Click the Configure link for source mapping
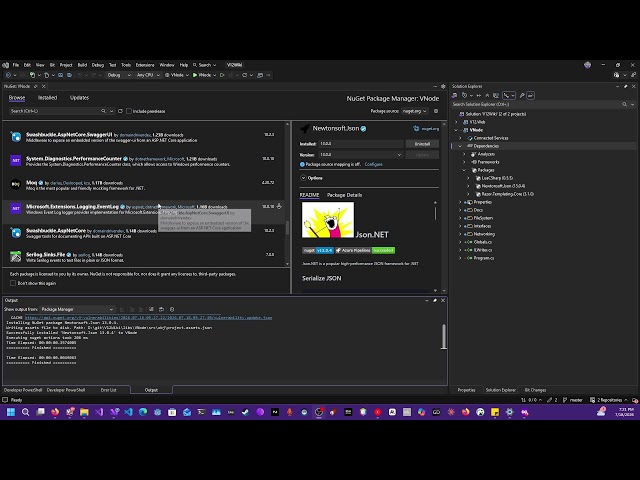Image resolution: width=640 pixels, height=480 pixels. (373, 164)
